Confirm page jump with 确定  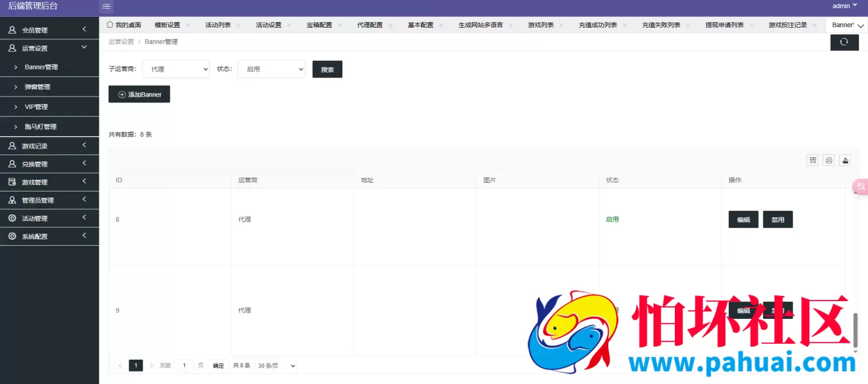pos(218,366)
